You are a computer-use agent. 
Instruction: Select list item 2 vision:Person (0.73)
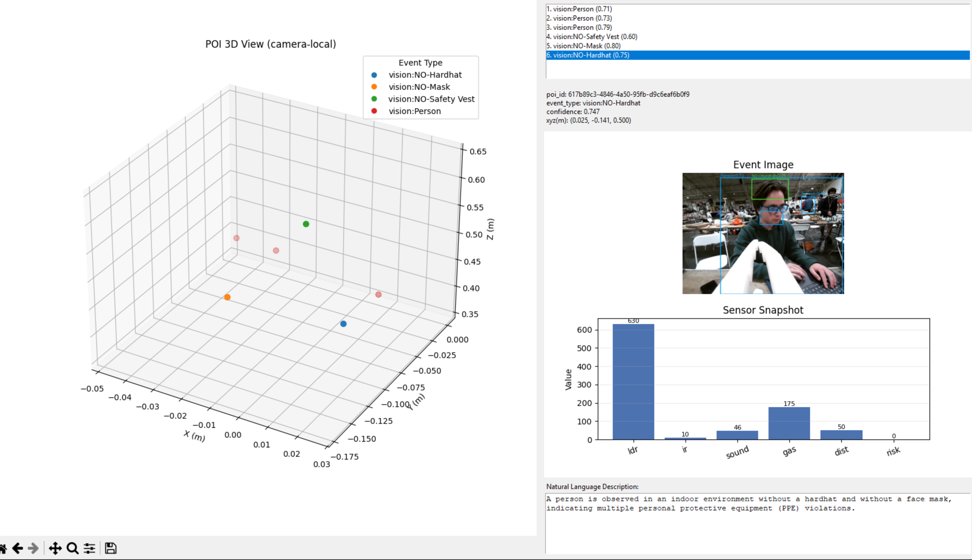tap(579, 18)
